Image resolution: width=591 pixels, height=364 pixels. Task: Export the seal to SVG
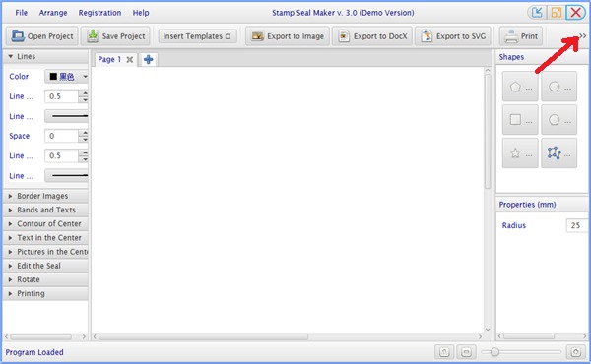pyautogui.click(x=453, y=36)
